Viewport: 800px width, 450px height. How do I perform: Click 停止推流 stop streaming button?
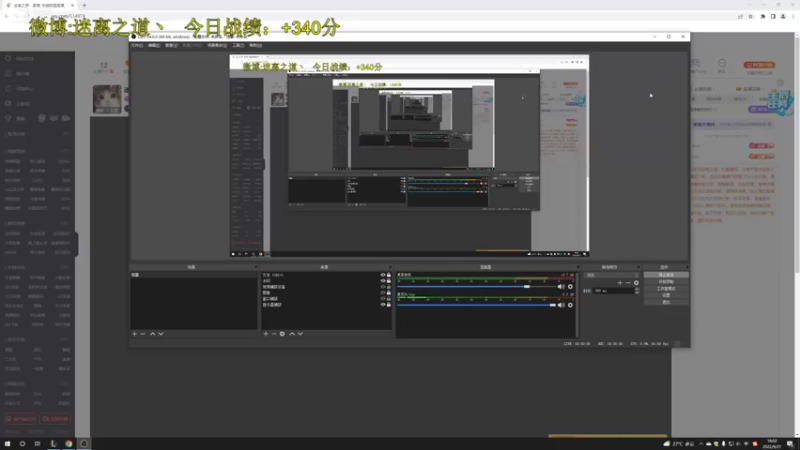coord(666,275)
